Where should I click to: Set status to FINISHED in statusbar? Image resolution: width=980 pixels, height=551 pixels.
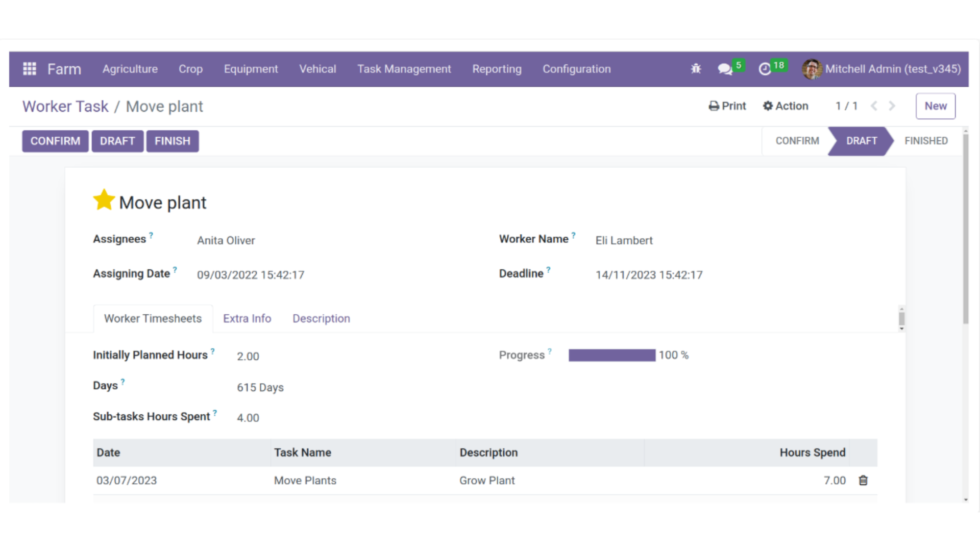925,141
